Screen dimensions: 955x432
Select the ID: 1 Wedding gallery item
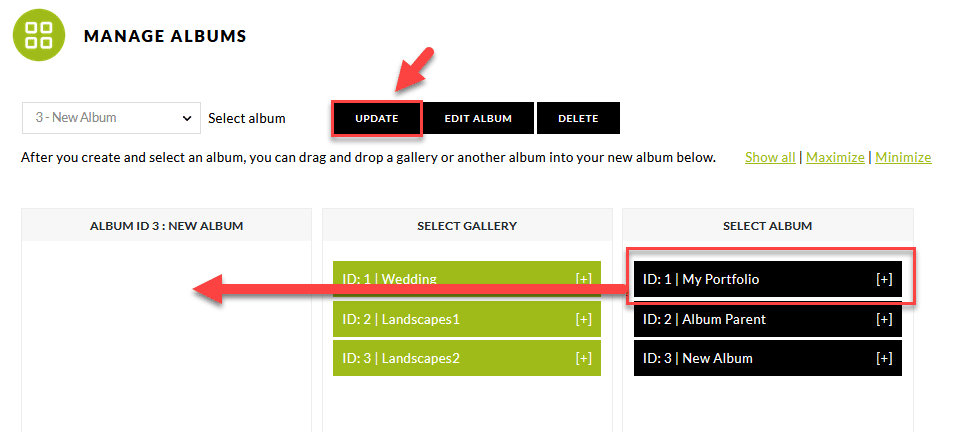(x=467, y=279)
